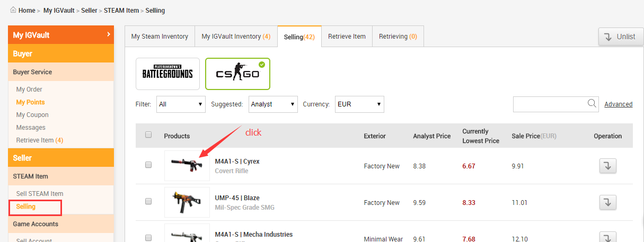Click the M4A1-S | Cyrex product name
The width and height of the screenshot is (644, 242).
point(237,162)
